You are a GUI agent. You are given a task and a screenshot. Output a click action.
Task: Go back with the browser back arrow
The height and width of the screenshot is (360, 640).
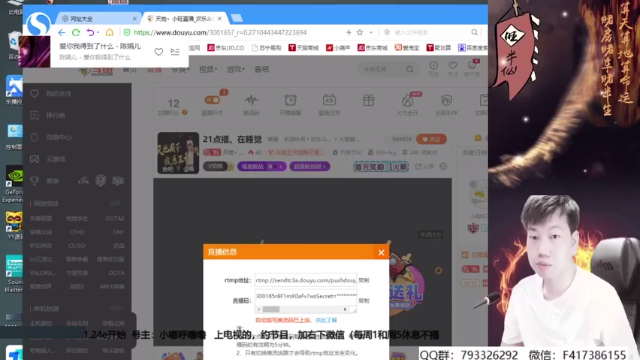[x=62, y=32]
